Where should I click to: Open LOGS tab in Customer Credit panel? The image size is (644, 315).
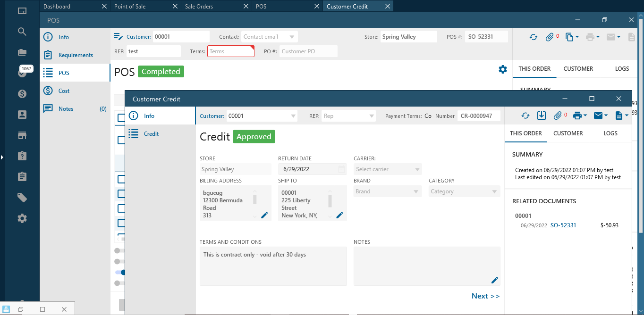click(x=610, y=133)
